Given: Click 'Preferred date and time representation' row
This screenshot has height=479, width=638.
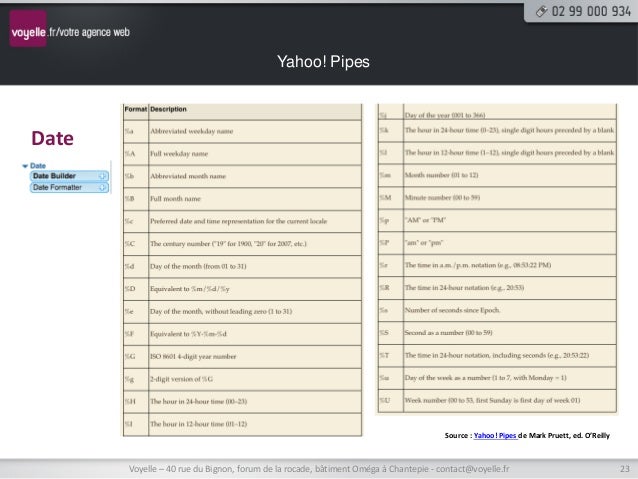Looking at the screenshot, I should pyautogui.click(x=242, y=221).
